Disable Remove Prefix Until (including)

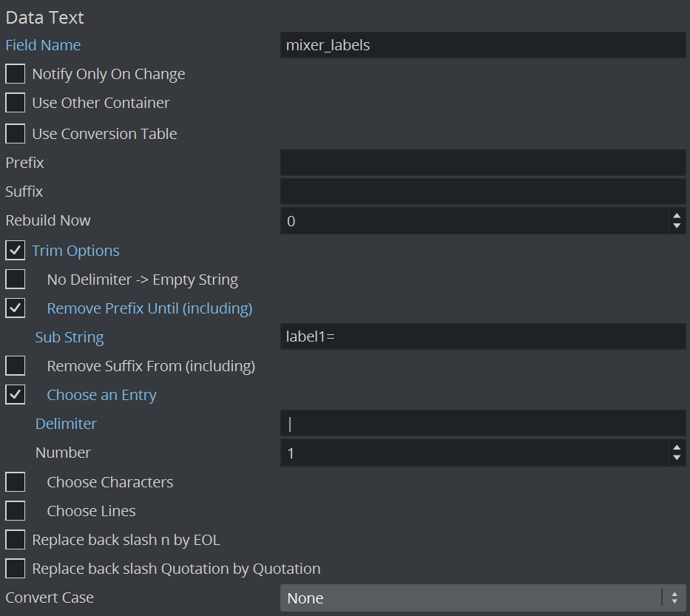coord(16,308)
